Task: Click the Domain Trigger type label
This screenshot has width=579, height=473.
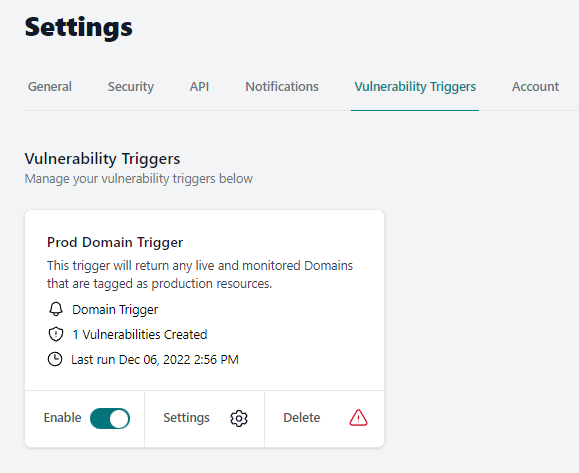Action: point(115,309)
